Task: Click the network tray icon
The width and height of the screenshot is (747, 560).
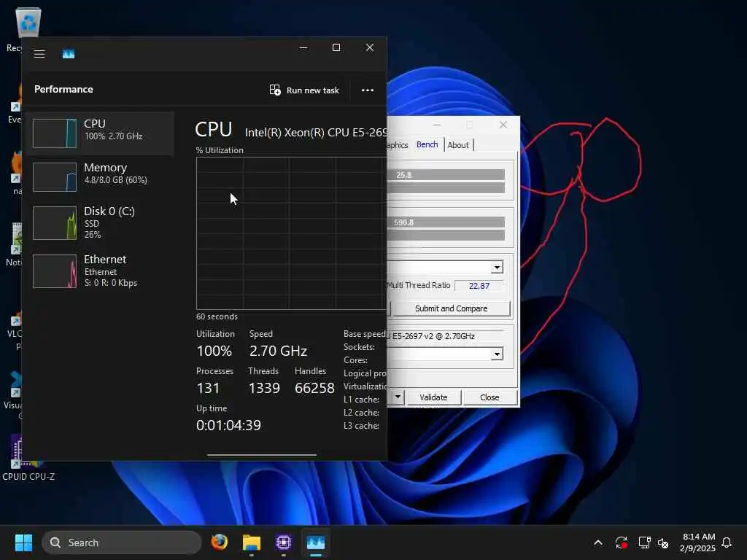Action: pos(645,542)
